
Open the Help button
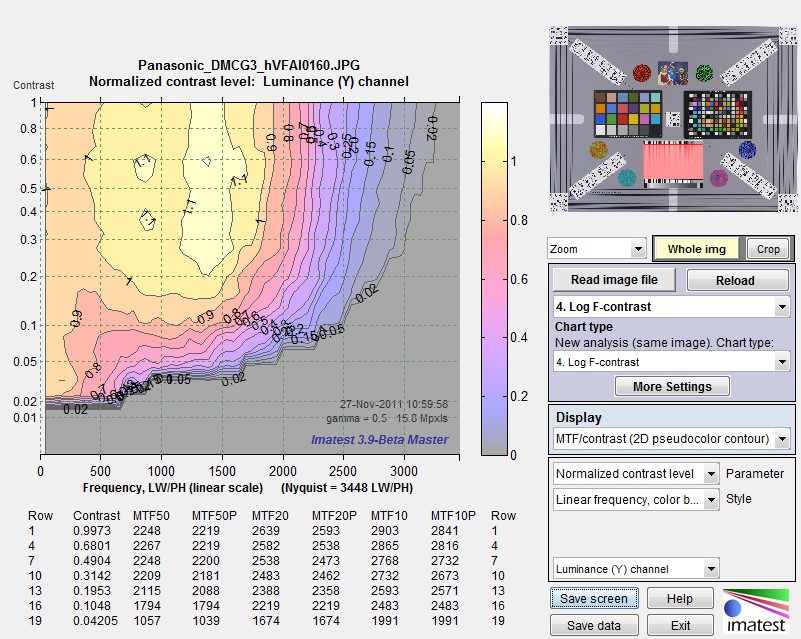pos(679,599)
